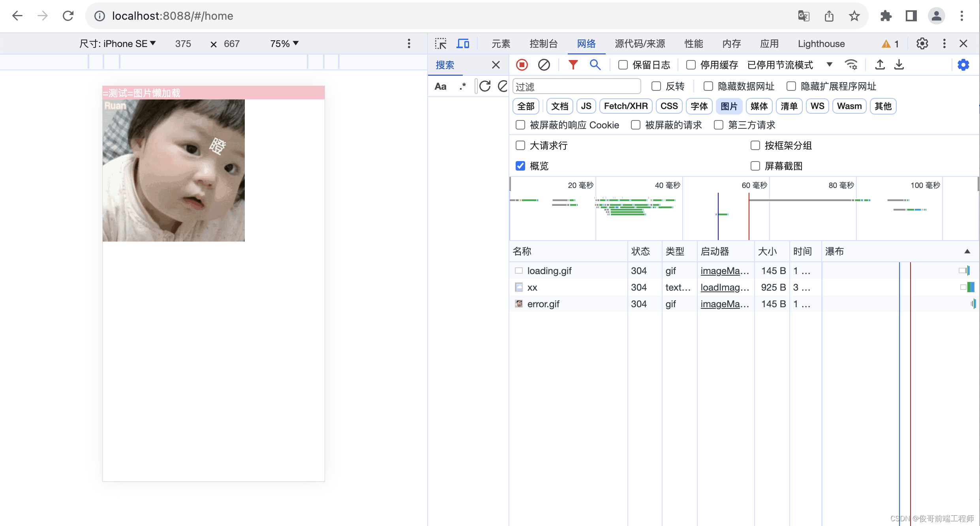Toggle the 保留日志 checkbox
This screenshot has width=980, height=526.
623,65
